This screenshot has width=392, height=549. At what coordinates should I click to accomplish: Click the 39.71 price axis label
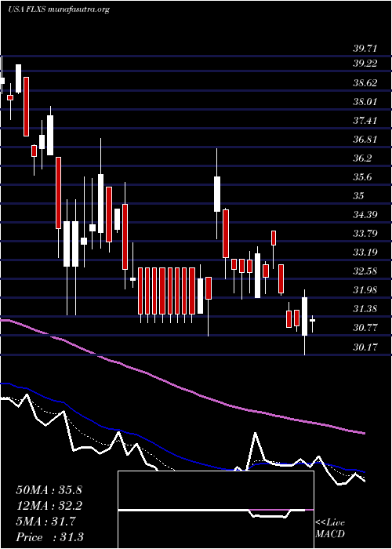[x=365, y=49]
